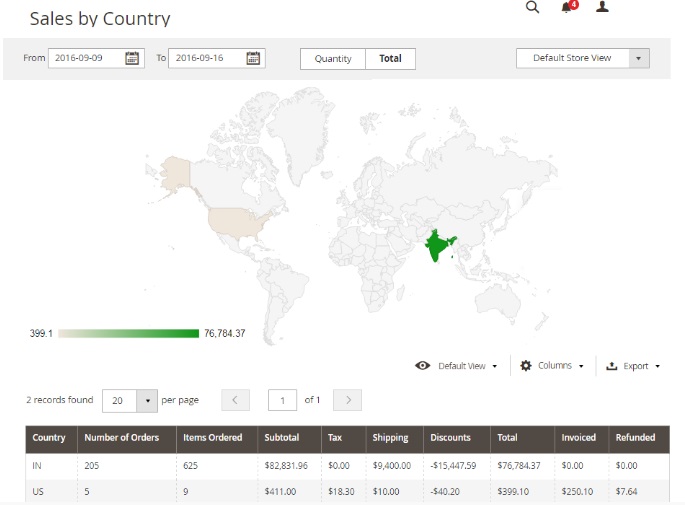
Task: Open the From date calendar picker
Action: (x=132, y=58)
